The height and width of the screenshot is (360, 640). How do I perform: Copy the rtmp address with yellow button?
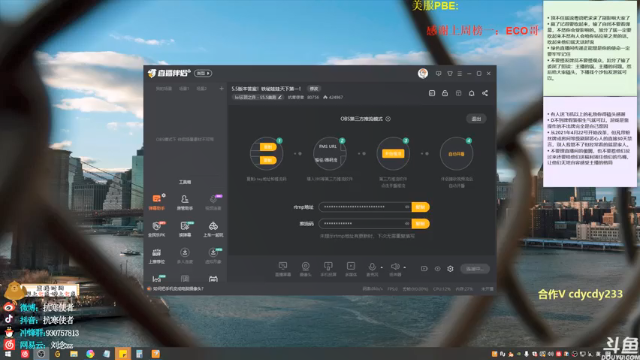pos(420,207)
